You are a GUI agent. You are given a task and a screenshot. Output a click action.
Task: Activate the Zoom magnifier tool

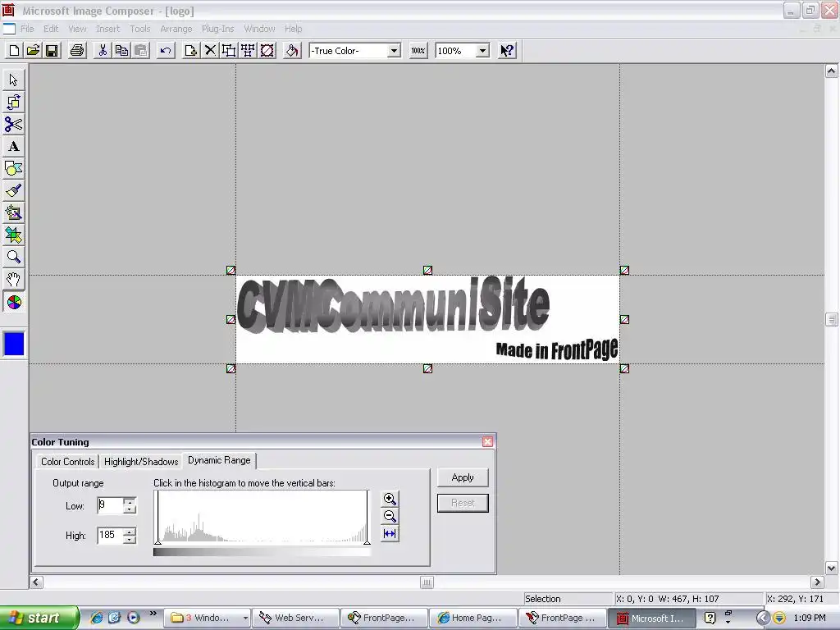(x=13, y=257)
